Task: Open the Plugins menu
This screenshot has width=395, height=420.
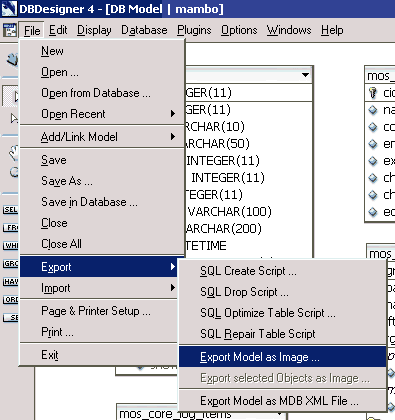Action: point(194,30)
